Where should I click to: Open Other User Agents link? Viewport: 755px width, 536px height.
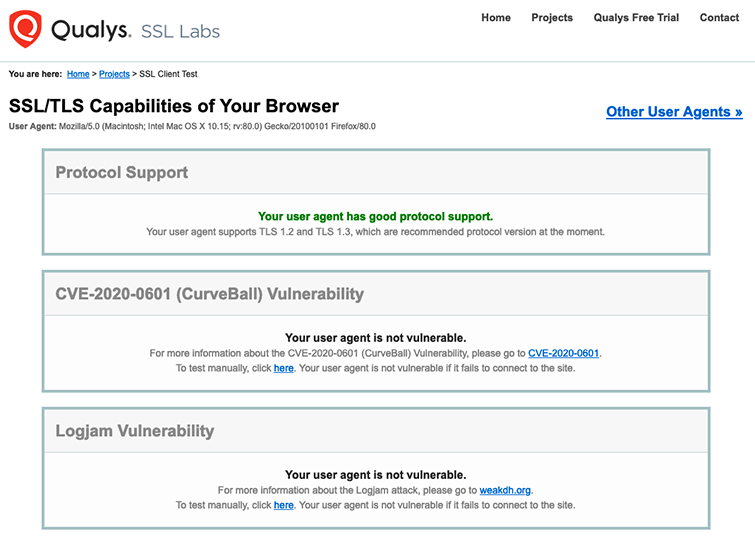coord(674,112)
